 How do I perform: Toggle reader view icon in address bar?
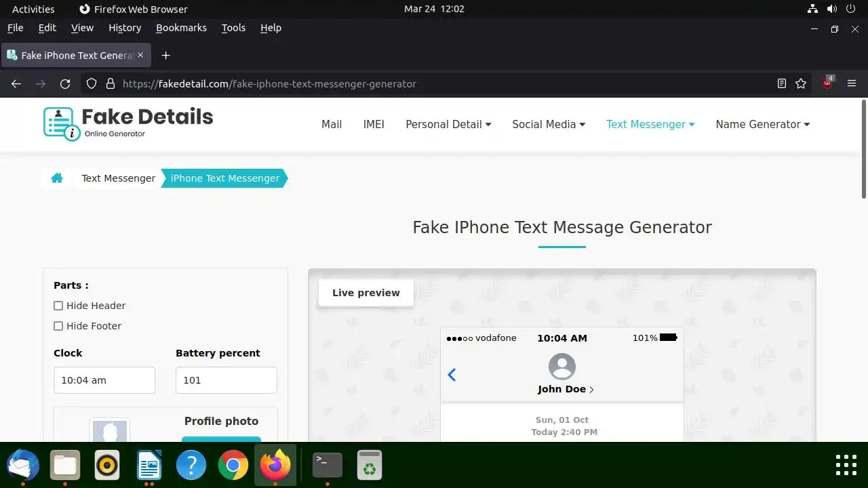click(782, 84)
